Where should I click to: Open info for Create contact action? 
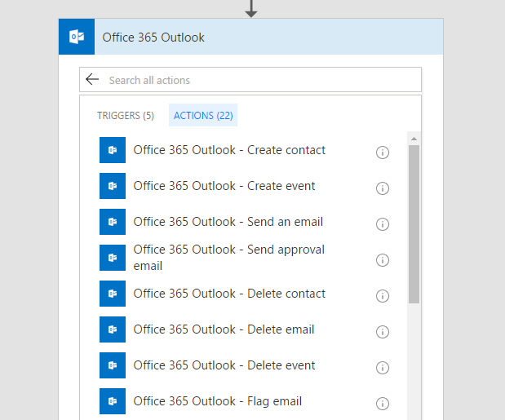[382, 153]
